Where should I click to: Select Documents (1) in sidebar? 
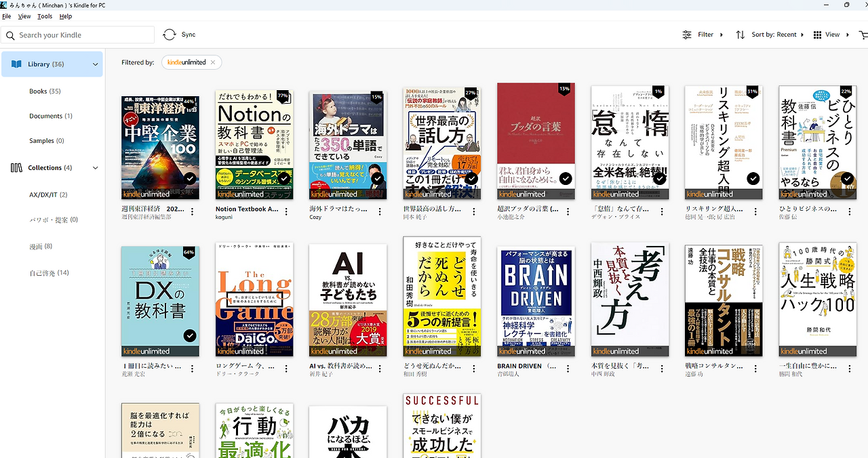(51, 116)
